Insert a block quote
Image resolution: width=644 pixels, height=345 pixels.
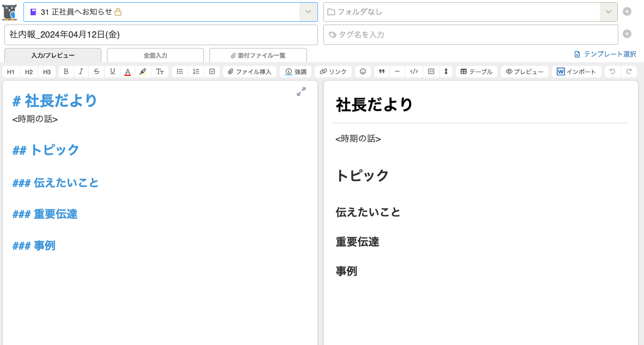382,71
